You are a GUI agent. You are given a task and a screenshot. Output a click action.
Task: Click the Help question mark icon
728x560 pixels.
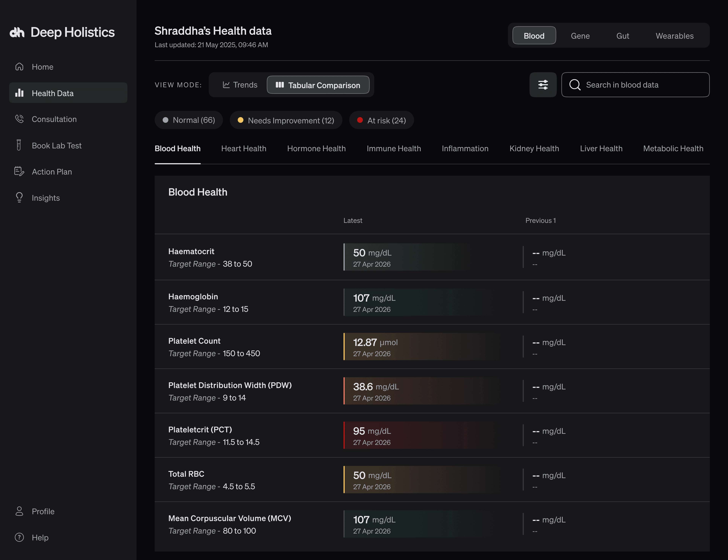click(19, 537)
